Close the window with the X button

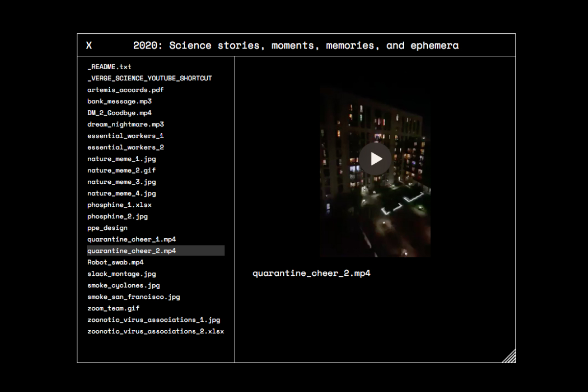(89, 46)
